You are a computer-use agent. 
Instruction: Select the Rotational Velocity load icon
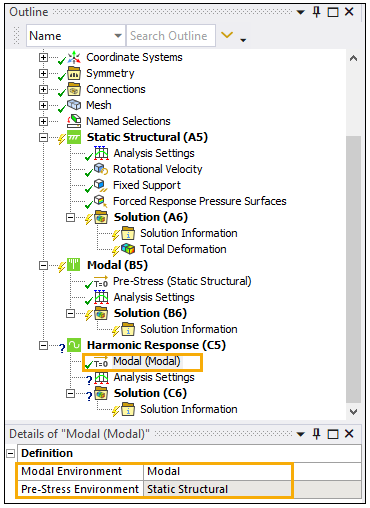[101, 169]
